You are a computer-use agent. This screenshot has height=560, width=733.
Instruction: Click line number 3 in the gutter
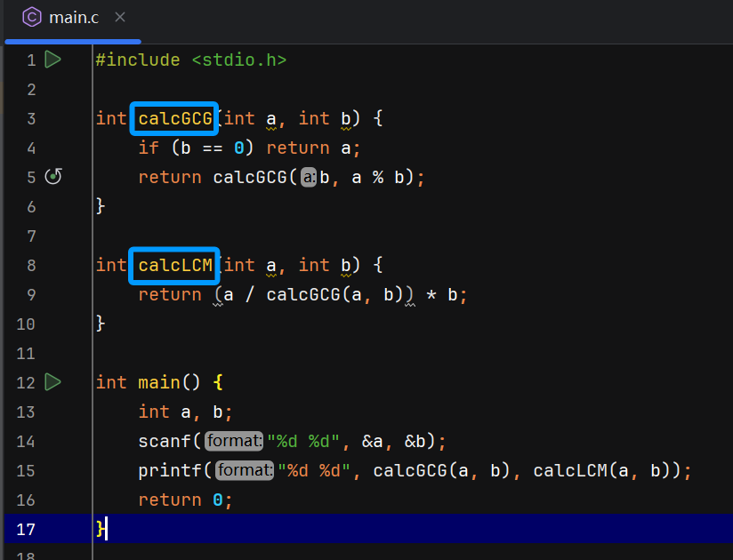31,118
